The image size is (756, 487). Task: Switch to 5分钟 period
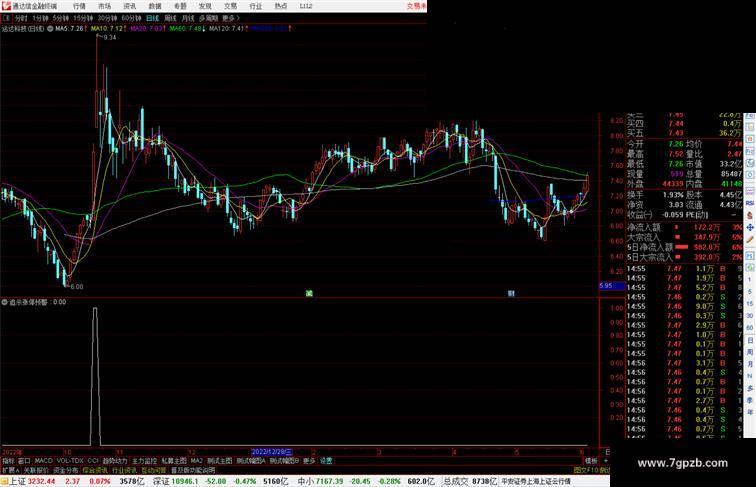61,18
